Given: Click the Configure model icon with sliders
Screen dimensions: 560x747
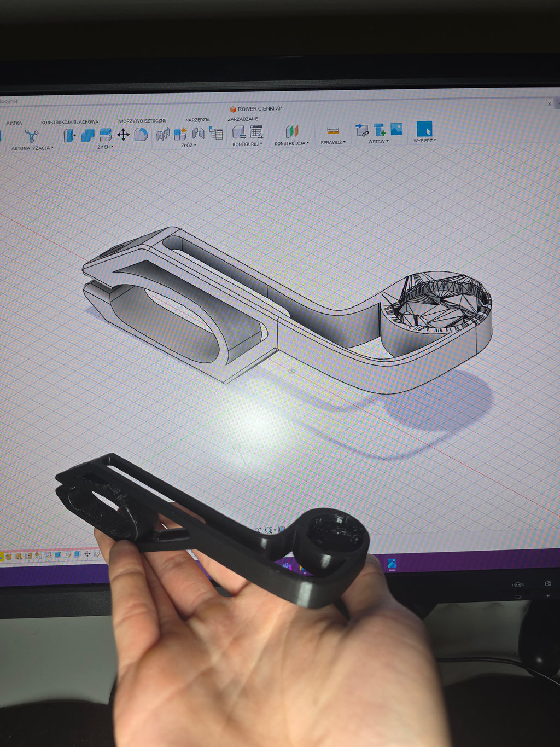Looking at the screenshot, I should click(x=238, y=132).
